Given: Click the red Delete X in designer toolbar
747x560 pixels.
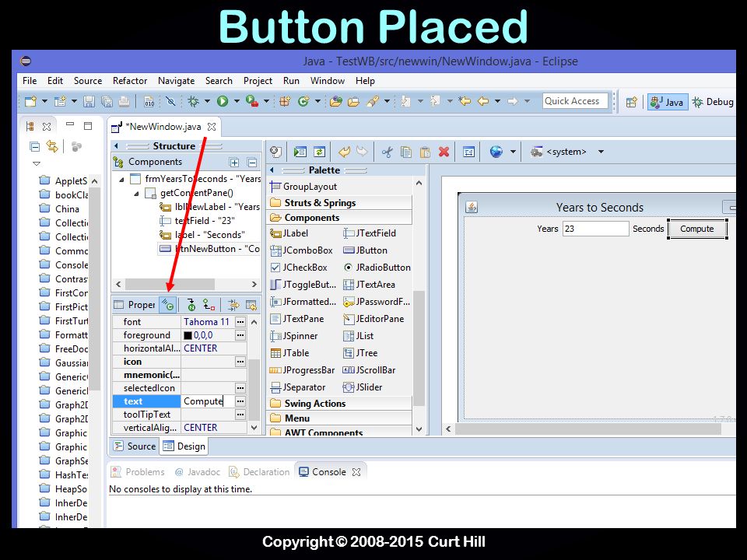Looking at the screenshot, I should click(x=444, y=152).
